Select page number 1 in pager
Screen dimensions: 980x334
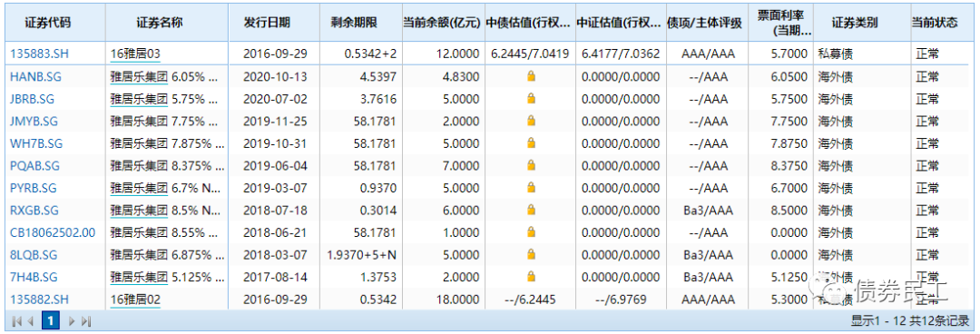51,321
